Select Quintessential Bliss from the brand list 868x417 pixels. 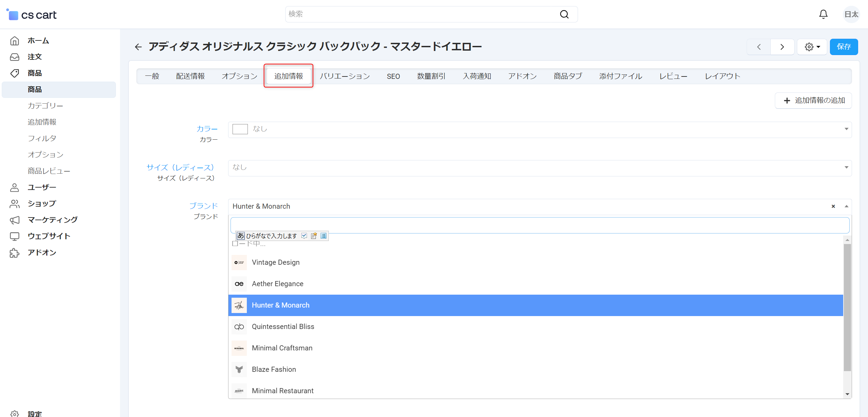(x=283, y=327)
